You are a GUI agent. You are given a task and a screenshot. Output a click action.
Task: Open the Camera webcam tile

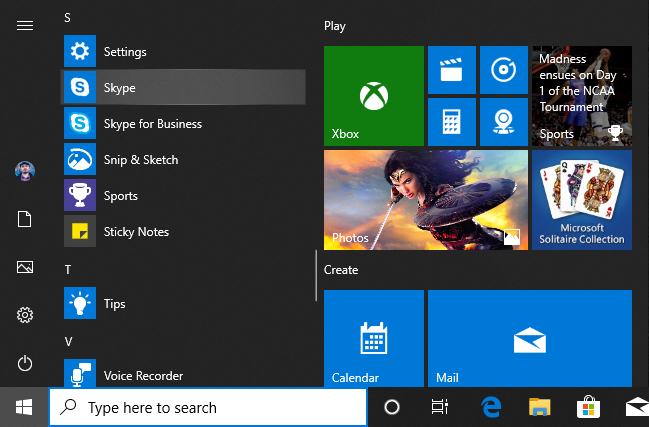[504, 122]
